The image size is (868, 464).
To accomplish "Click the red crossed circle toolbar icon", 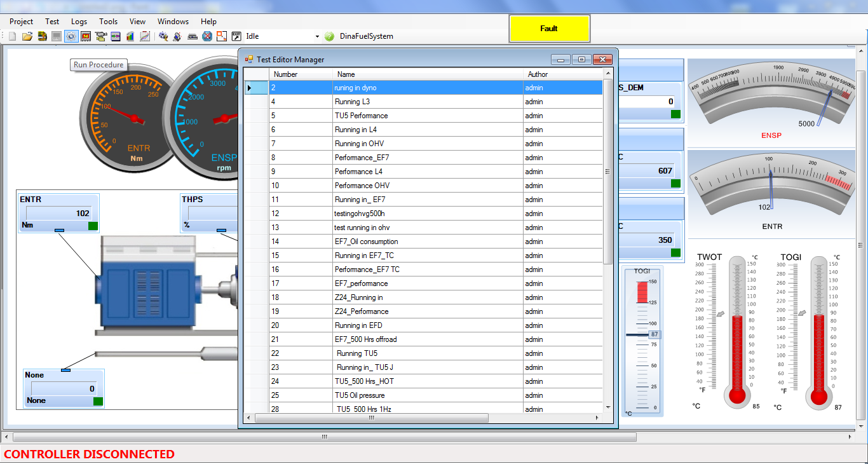I will (207, 36).
